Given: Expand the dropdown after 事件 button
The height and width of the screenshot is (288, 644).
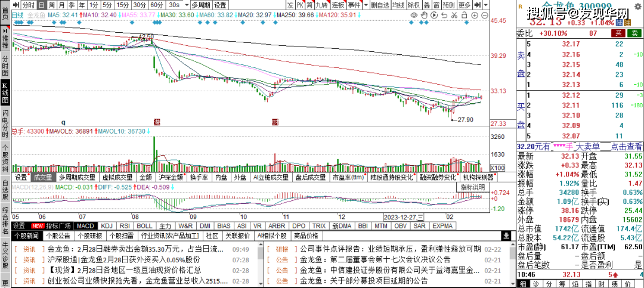Looking at the screenshot, I should click(x=366, y=5).
